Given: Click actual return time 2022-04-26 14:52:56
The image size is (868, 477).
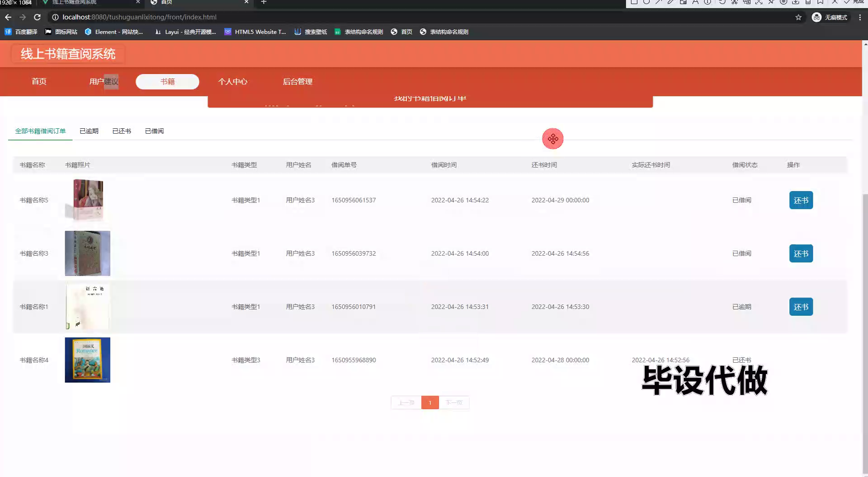Looking at the screenshot, I should point(660,360).
